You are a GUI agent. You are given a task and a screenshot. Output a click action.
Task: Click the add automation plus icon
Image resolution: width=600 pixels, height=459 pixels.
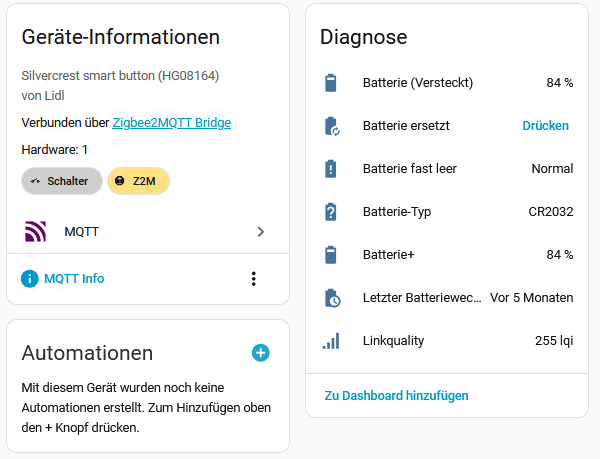[260, 353]
